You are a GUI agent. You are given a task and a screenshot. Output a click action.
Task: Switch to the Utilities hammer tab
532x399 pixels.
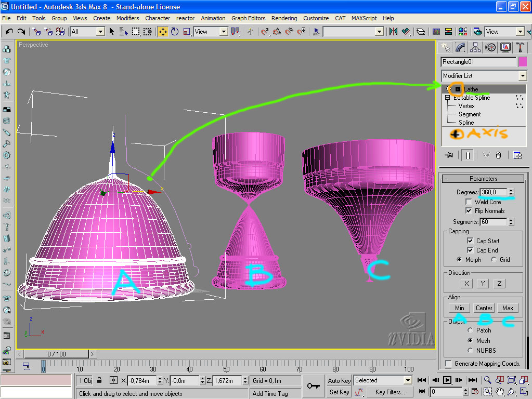tap(520, 47)
